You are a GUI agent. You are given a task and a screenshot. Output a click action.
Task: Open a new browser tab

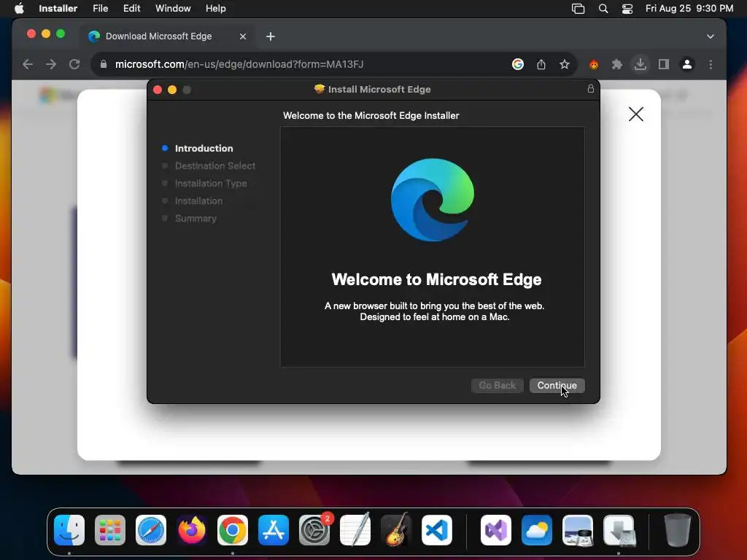270,36
